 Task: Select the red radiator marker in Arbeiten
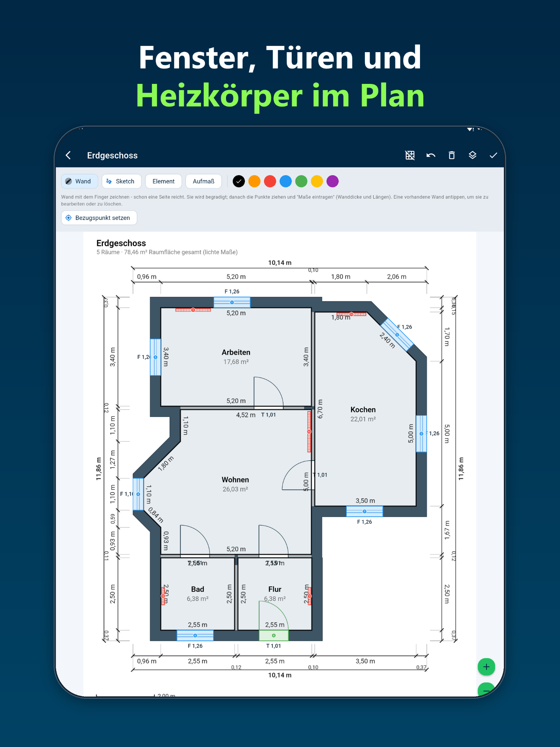(193, 310)
